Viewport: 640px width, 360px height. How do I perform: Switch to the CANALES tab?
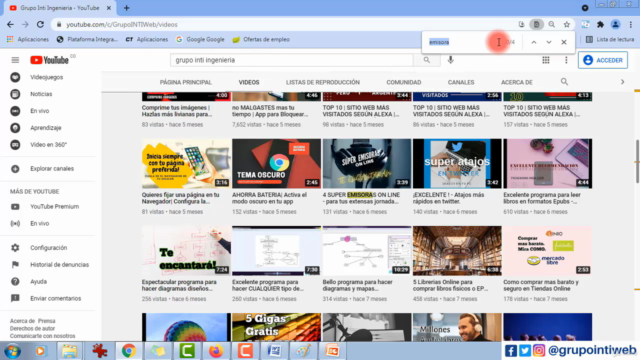(x=461, y=82)
